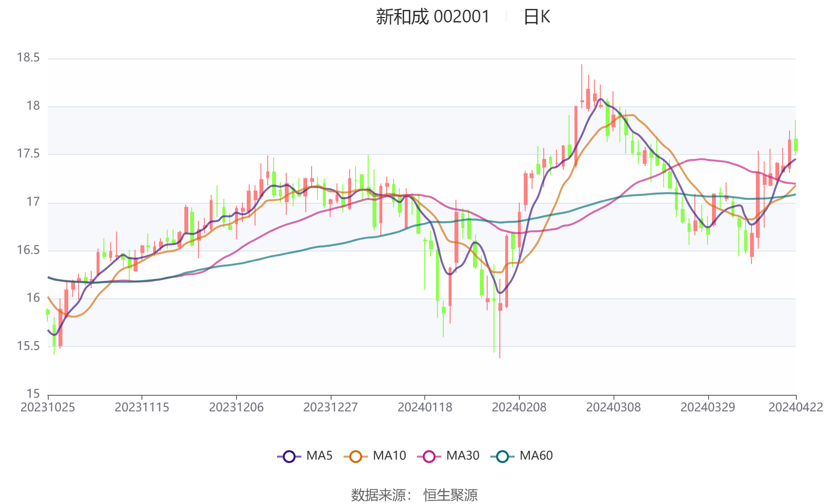Click the 20240208 date tick label
The height and width of the screenshot is (504, 829).
(519, 407)
